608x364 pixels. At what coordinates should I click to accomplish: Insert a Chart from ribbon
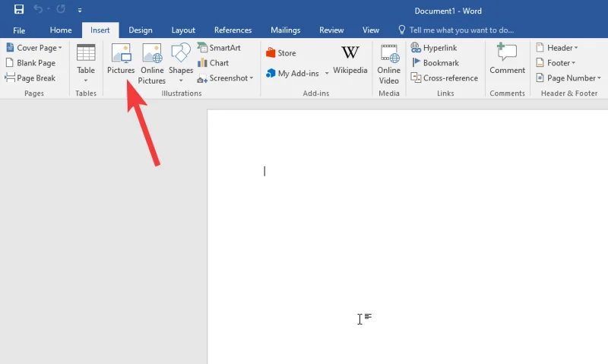214,63
